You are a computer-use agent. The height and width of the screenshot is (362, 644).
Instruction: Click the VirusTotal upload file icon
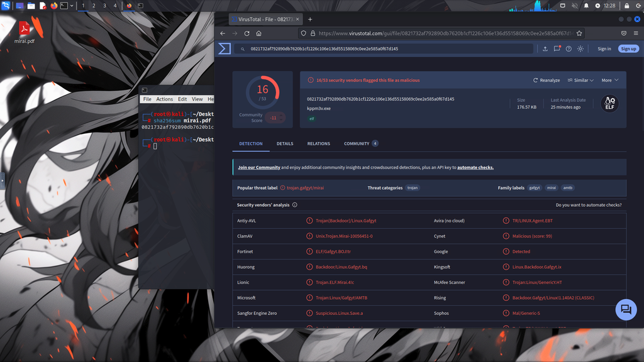[545, 49]
